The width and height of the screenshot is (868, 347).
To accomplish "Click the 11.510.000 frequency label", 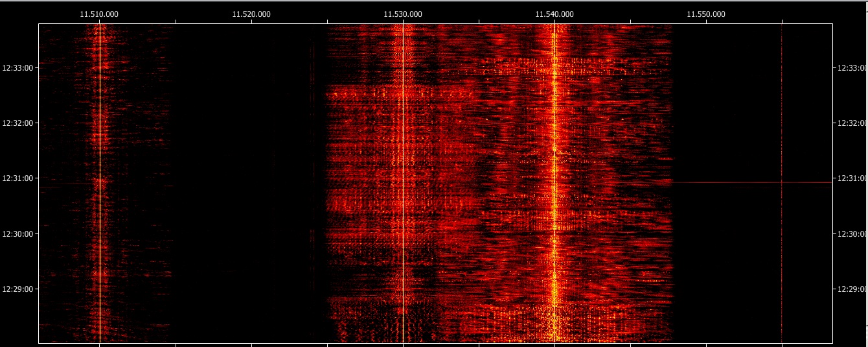I will tap(99, 13).
